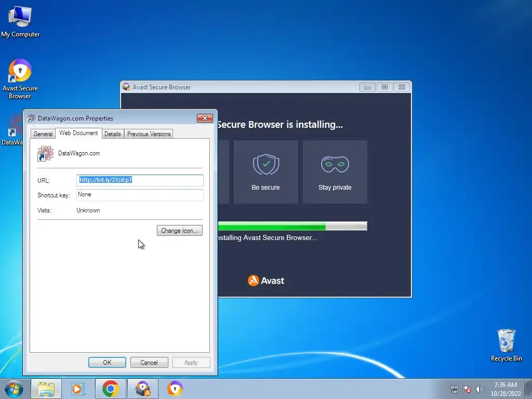Open the Recycle Bin on desktop

coord(506,345)
